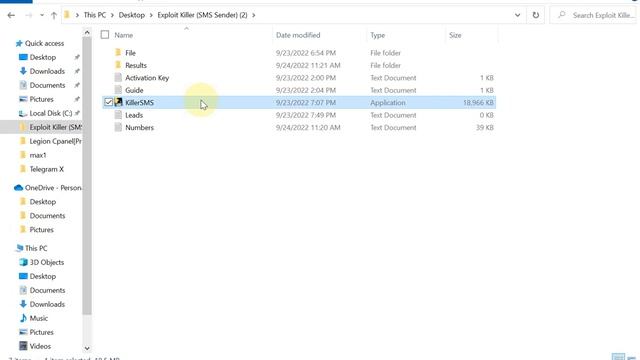Sort by the Type column header

[x=378, y=35]
